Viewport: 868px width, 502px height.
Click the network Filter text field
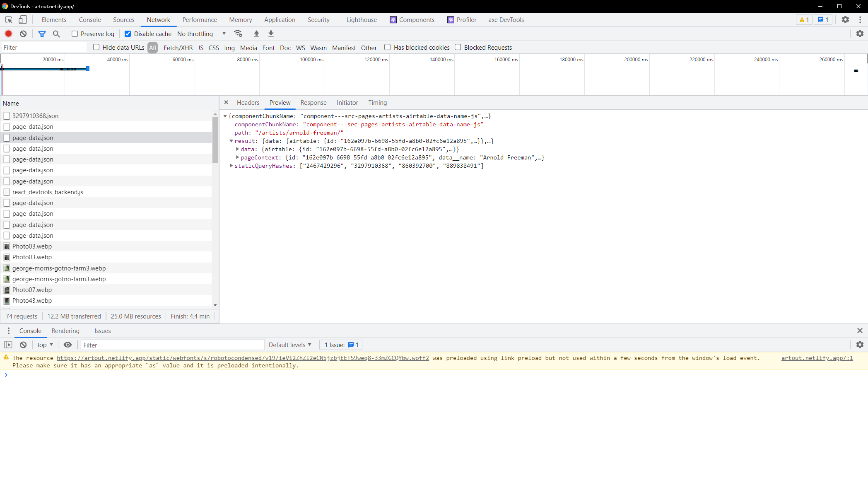pyautogui.click(x=44, y=48)
